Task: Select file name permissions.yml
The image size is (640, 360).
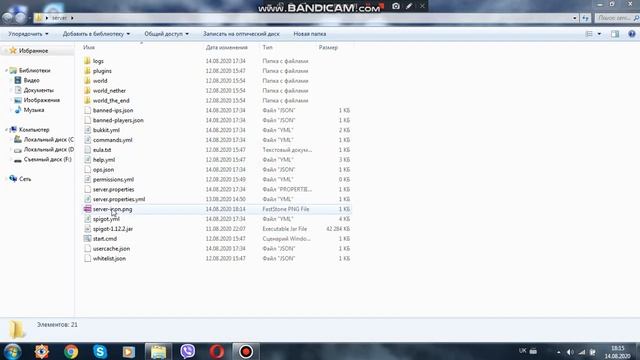Action: point(113,180)
